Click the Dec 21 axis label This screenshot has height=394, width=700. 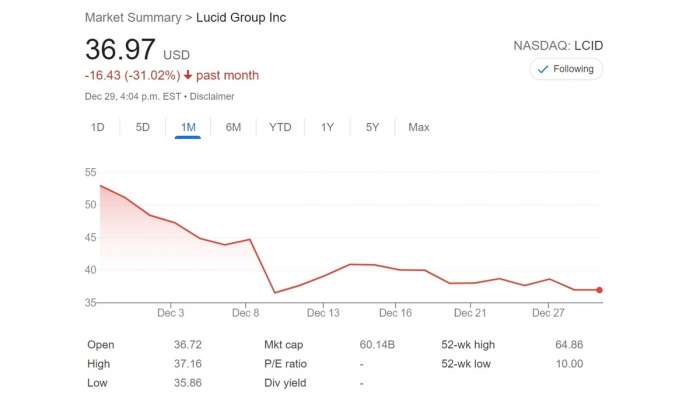point(470,313)
